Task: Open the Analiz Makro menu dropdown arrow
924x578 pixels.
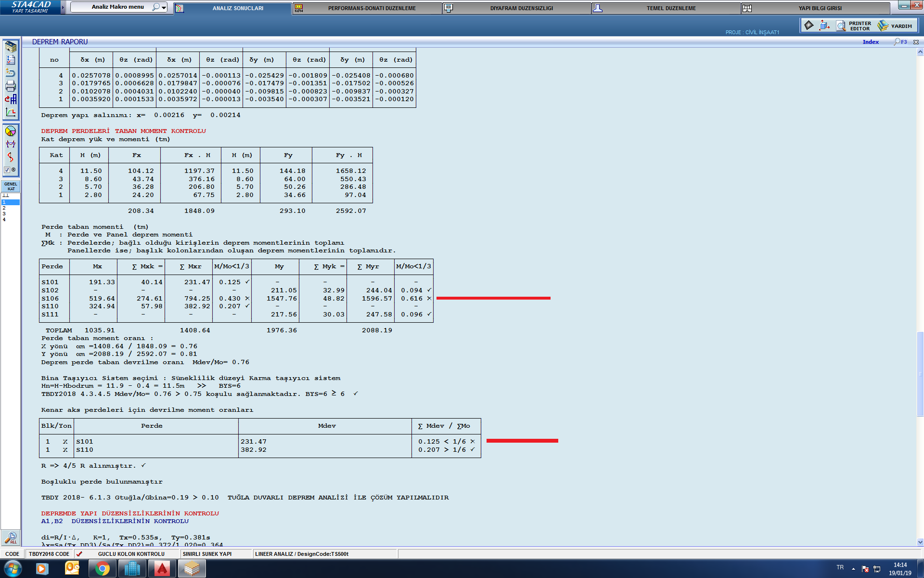Action: [164, 8]
